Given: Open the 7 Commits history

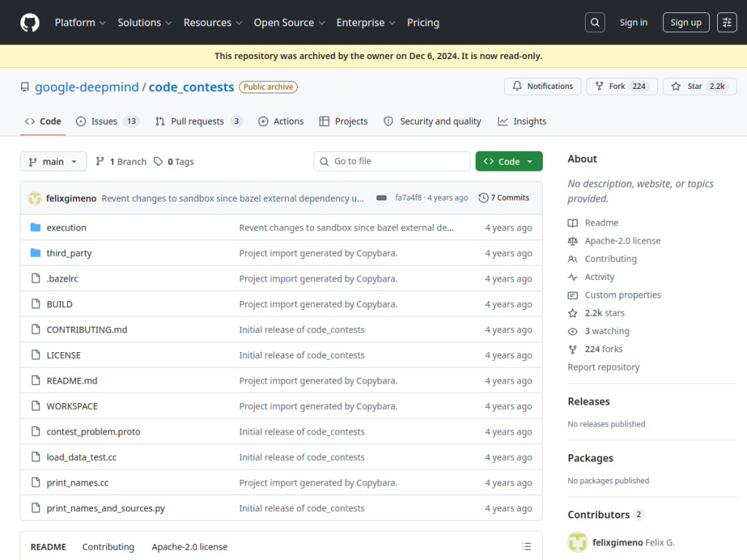Looking at the screenshot, I should coord(503,198).
